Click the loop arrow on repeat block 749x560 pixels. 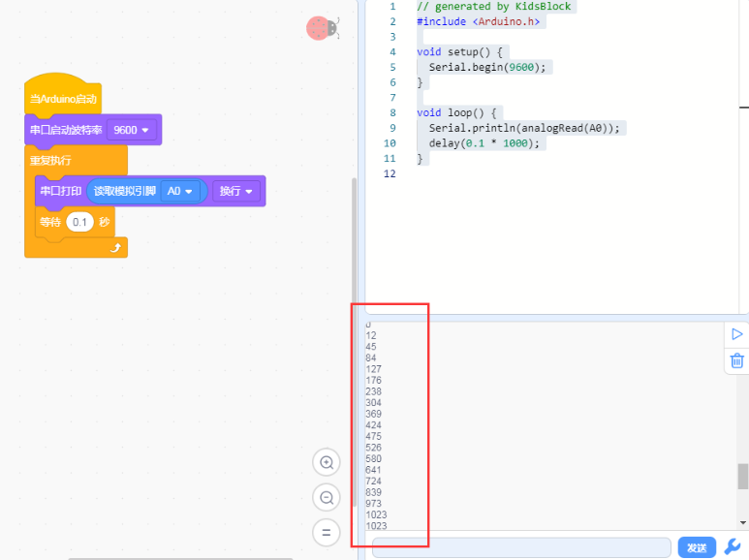(x=115, y=247)
